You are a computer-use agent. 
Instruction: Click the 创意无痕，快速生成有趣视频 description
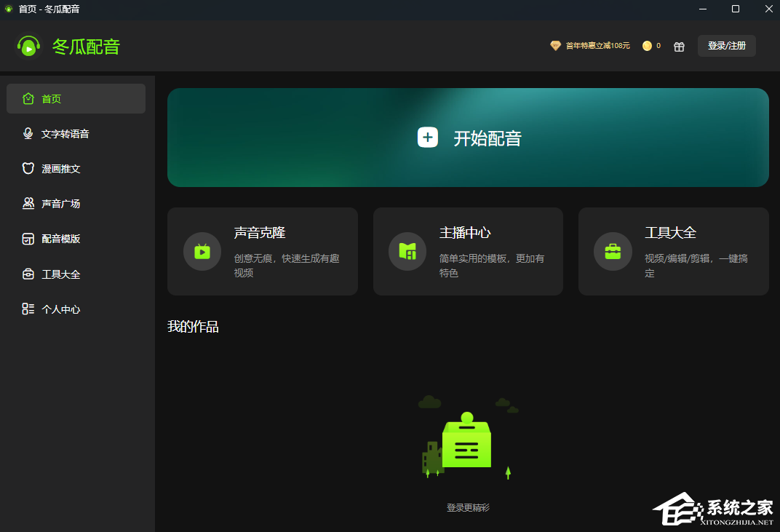(x=287, y=266)
